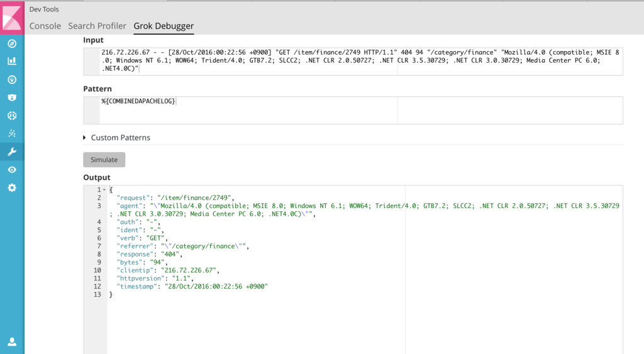Click the "response": "404" output line
644x354 pixels.
click(x=150, y=254)
